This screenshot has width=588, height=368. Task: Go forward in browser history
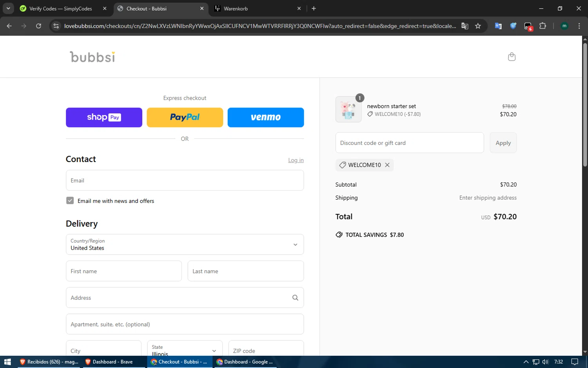coord(24,26)
